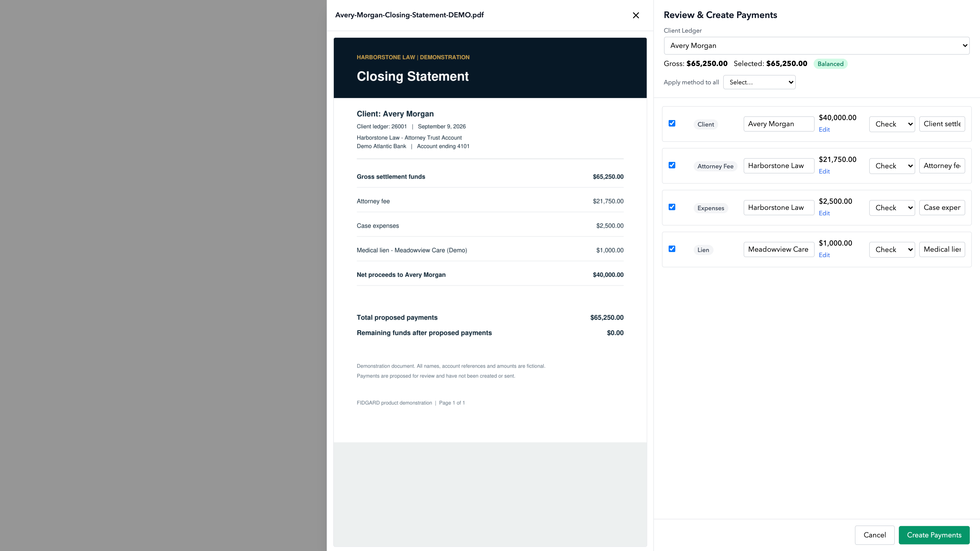Click the Attorney Fee type tag
Image resolution: width=980 pixels, height=551 pixels.
(x=715, y=166)
